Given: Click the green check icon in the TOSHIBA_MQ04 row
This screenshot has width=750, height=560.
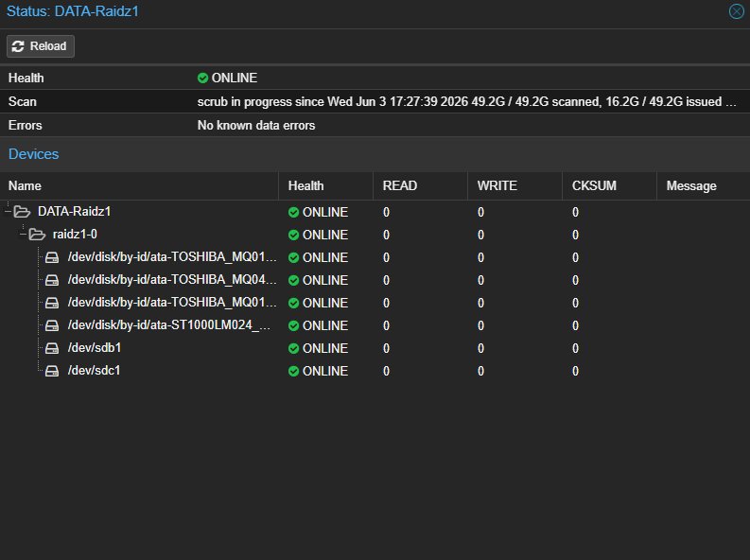Looking at the screenshot, I should (294, 280).
